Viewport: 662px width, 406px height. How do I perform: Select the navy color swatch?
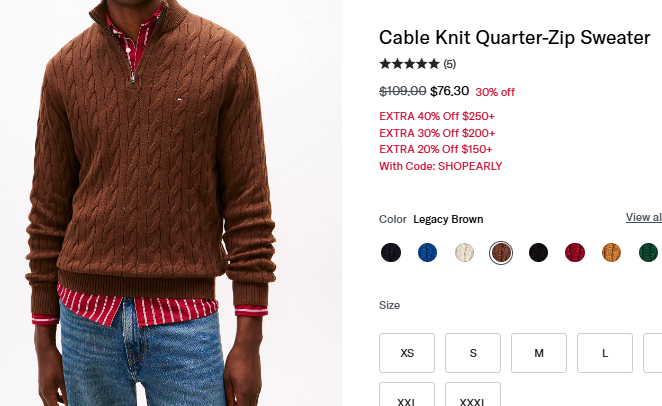390,252
